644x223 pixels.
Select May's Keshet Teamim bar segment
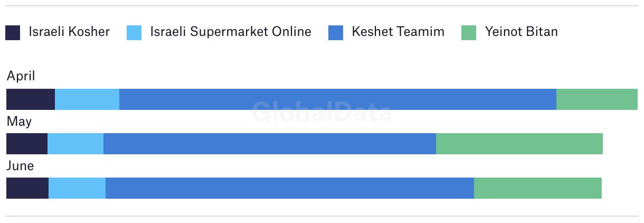tap(270, 144)
